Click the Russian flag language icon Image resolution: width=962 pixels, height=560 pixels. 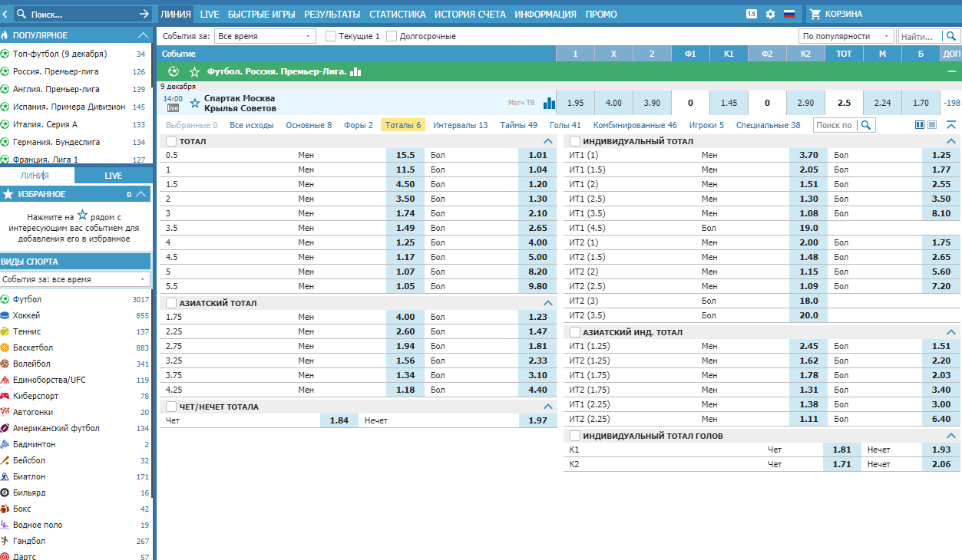(x=788, y=14)
